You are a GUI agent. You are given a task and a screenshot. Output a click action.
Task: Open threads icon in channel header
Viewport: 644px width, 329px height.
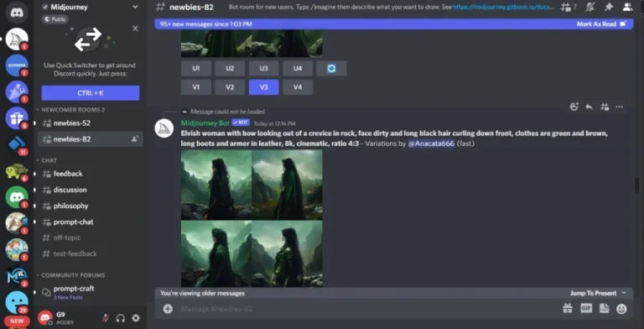tap(566, 7)
